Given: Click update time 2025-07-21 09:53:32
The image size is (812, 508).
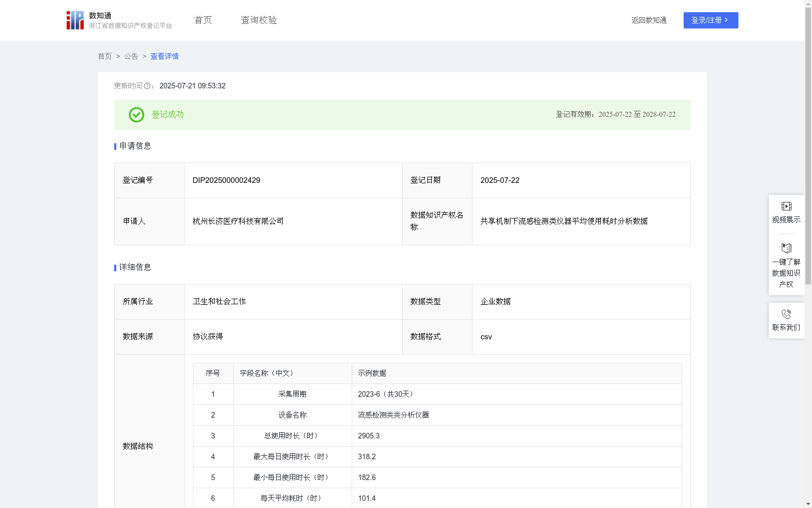Looking at the screenshot, I should coord(192,86).
